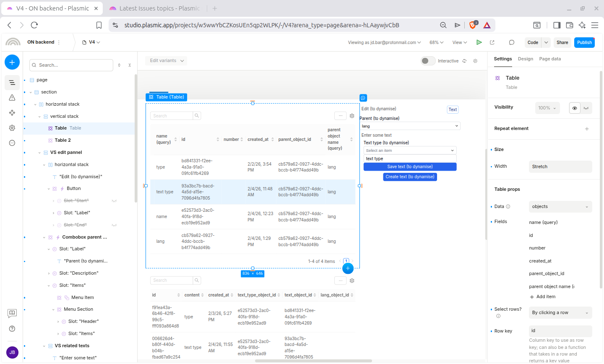Image resolution: width=604 pixels, height=364 pixels.
Task: Open the 68% zoom level control
Action: (436, 42)
